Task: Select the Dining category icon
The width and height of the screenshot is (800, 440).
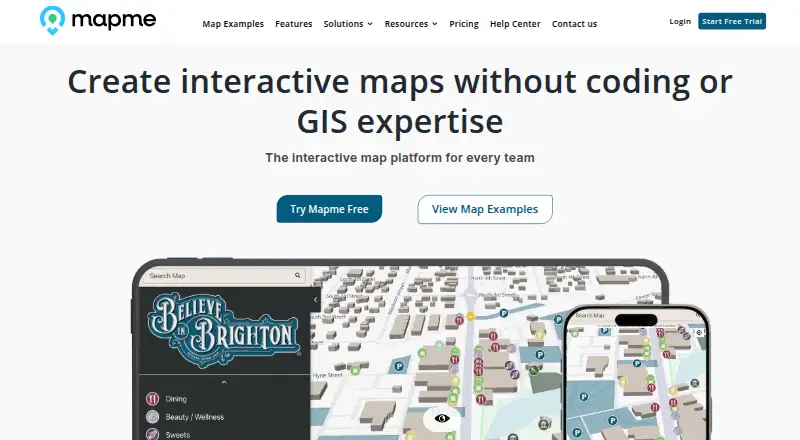Action: pos(153,399)
